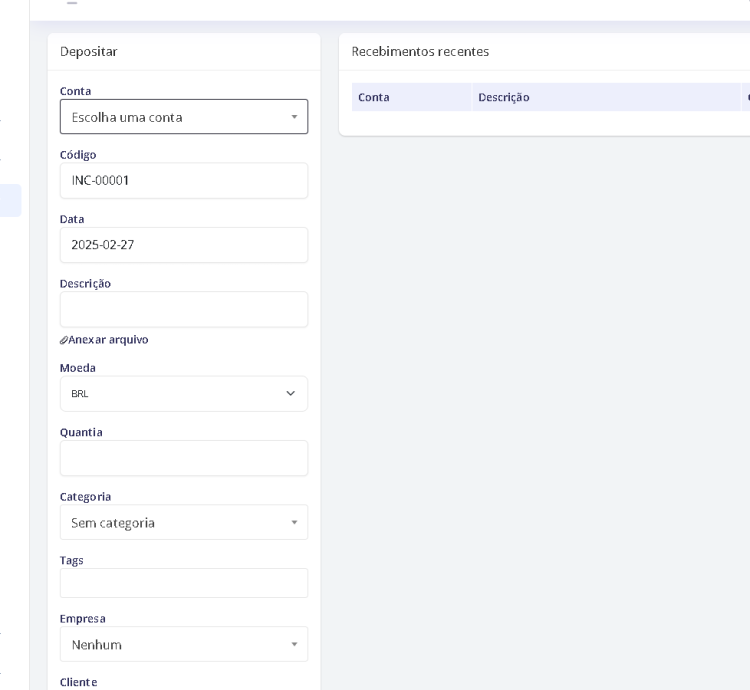The width and height of the screenshot is (750, 690).
Task: Click the Tags input field
Action: [184, 583]
